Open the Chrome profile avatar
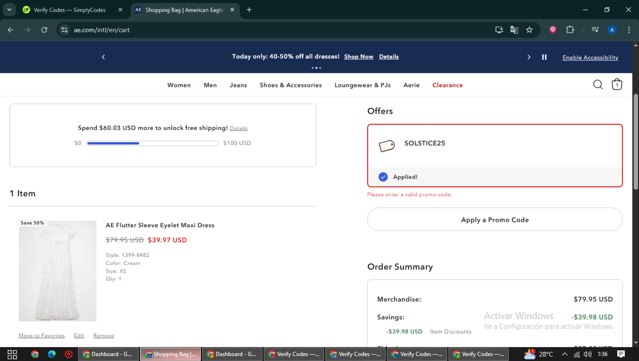The width and height of the screenshot is (639, 361). tap(612, 30)
